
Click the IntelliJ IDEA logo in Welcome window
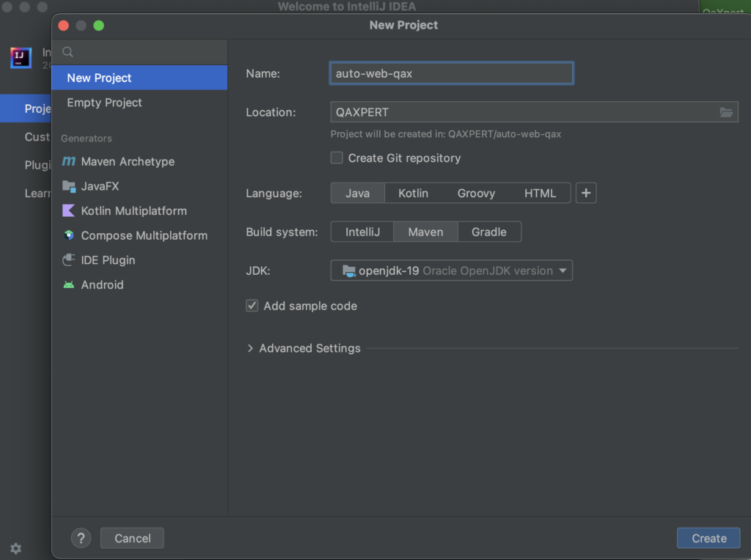coord(21,58)
